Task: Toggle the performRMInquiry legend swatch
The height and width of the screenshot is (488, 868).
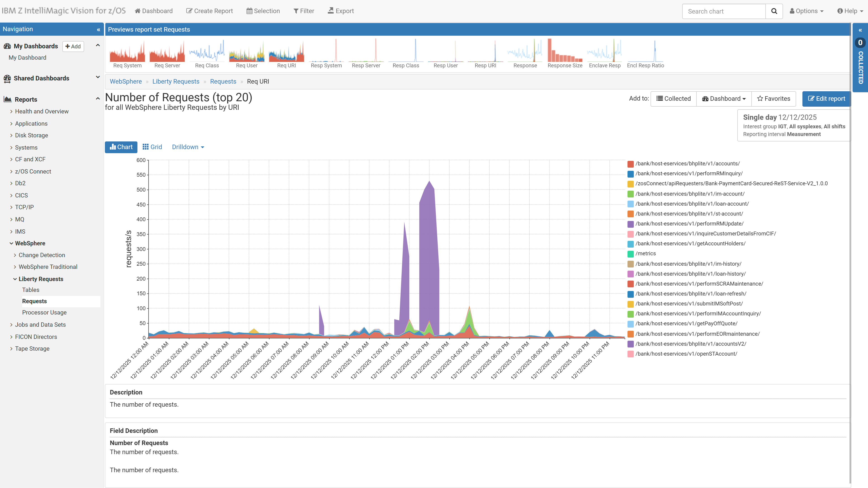Action: pyautogui.click(x=630, y=174)
